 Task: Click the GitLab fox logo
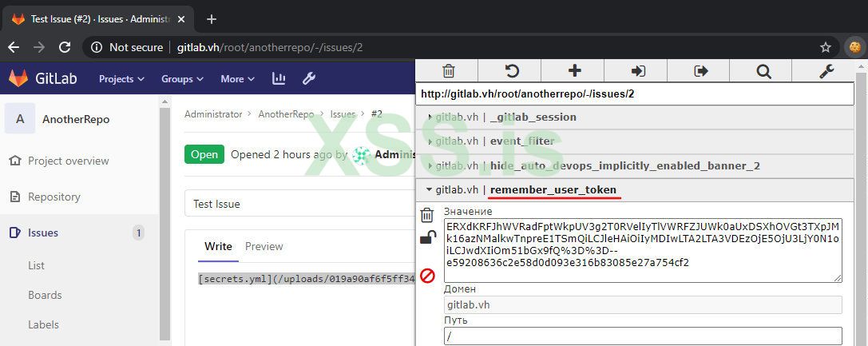click(x=18, y=78)
